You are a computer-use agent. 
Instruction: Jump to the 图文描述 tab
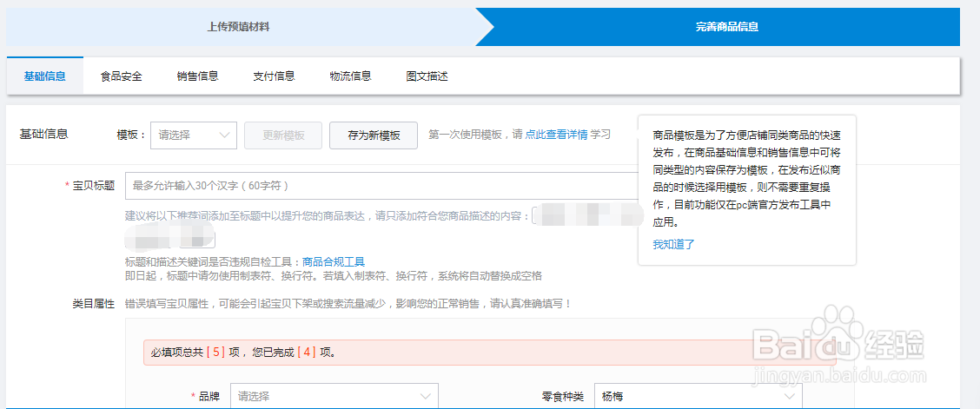[x=427, y=76]
